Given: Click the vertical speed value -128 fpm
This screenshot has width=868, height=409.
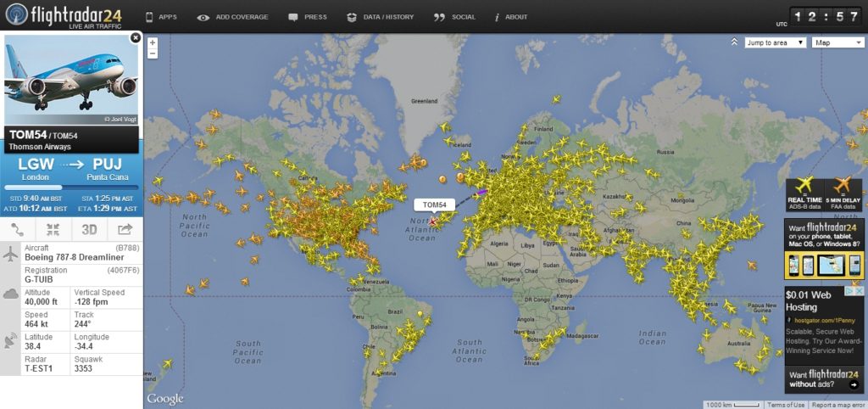Looking at the screenshot, I should 91,302.
